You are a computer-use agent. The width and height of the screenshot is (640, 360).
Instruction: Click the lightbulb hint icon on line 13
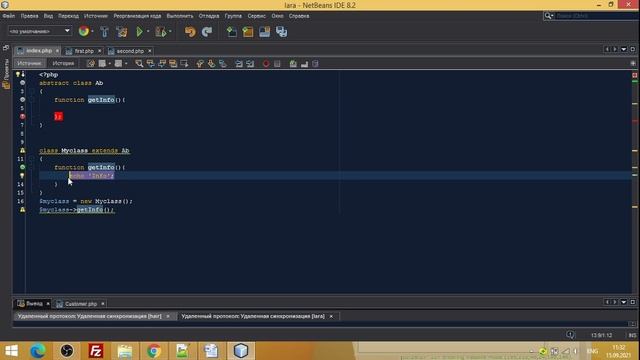point(22,176)
